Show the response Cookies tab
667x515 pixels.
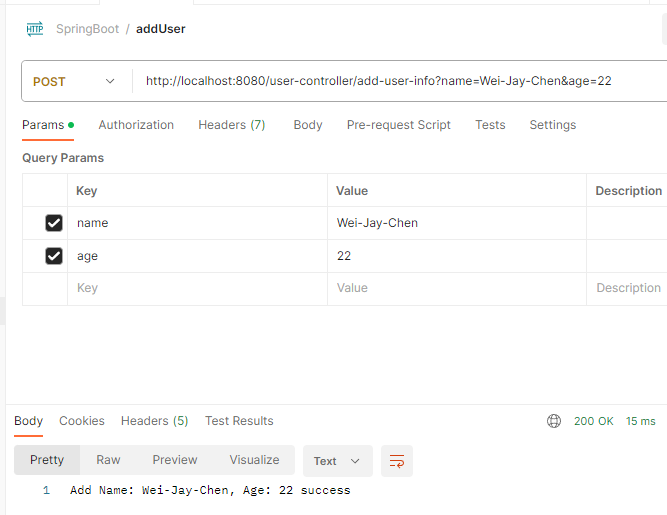pos(82,421)
